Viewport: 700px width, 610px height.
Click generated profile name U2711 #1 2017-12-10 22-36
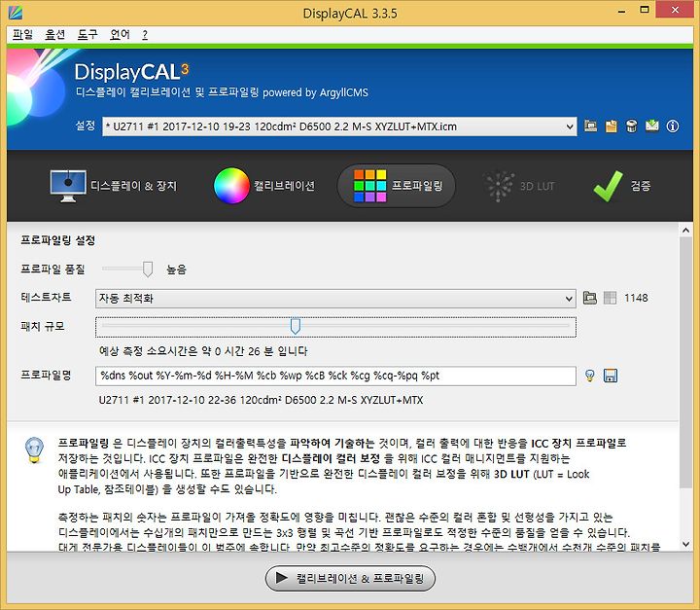pyautogui.click(x=261, y=400)
